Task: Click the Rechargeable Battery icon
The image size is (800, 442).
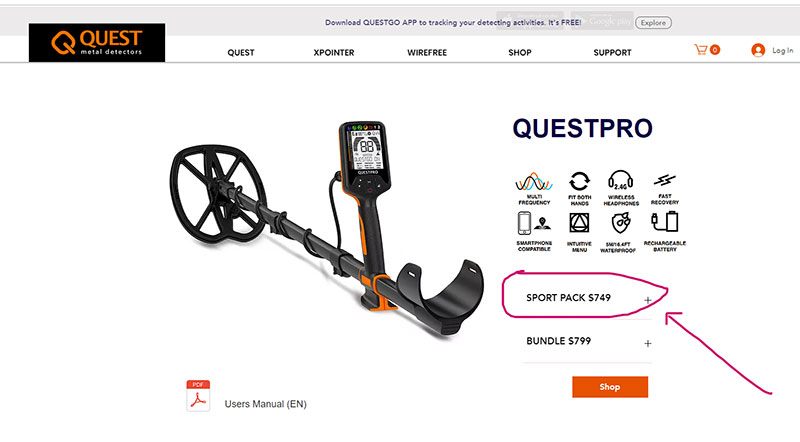Action: point(664,223)
